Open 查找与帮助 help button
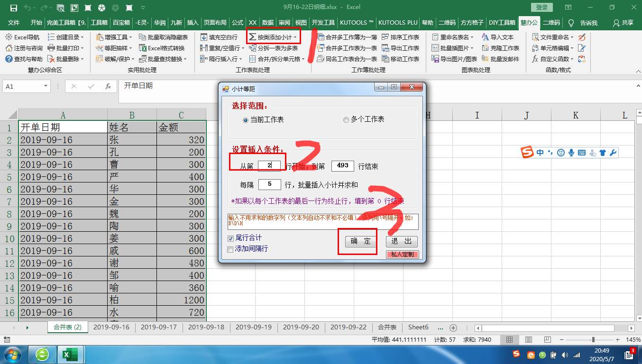The width and height of the screenshot is (642, 364). (24, 59)
